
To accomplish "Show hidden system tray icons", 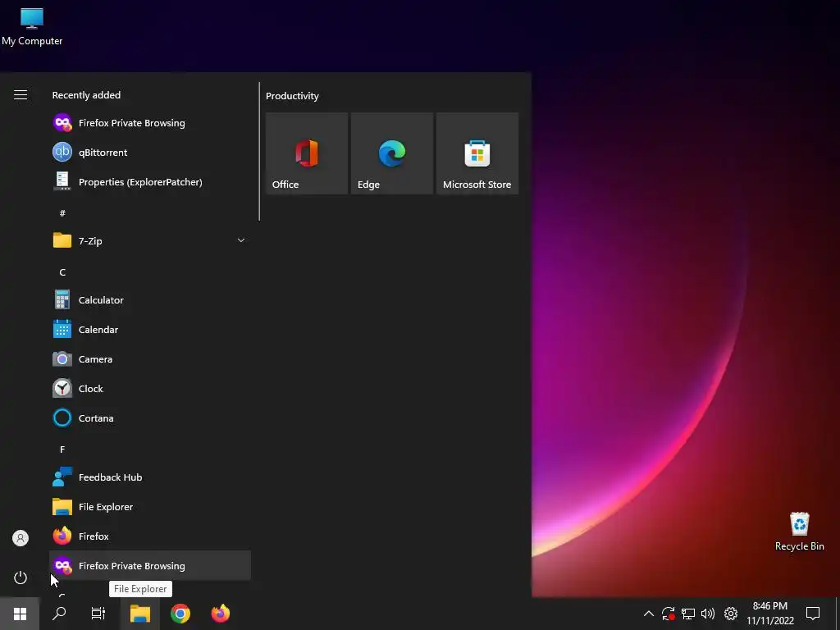I will click(648, 614).
